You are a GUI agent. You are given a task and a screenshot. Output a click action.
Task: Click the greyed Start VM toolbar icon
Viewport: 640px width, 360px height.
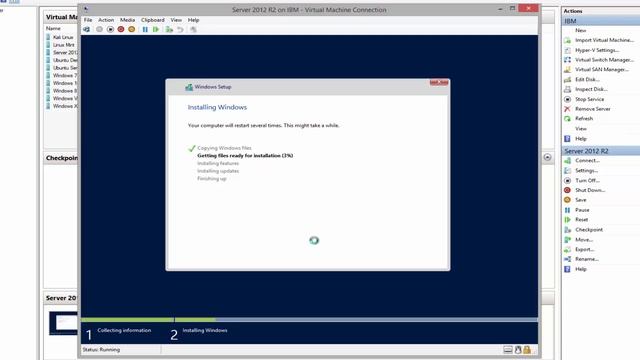click(99, 29)
